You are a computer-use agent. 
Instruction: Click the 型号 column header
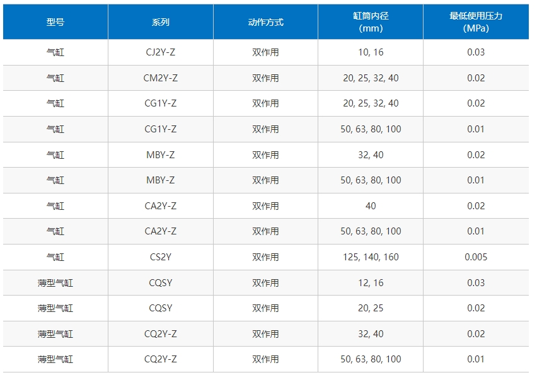pyautogui.click(x=55, y=22)
